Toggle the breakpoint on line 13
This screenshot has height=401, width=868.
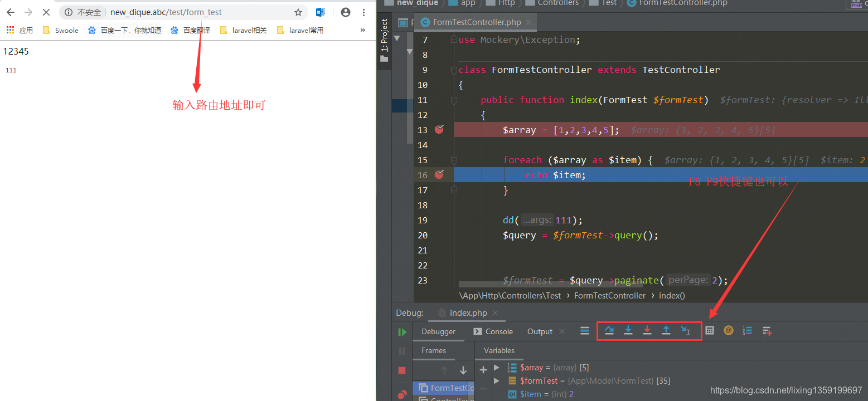tap(439, 130)
